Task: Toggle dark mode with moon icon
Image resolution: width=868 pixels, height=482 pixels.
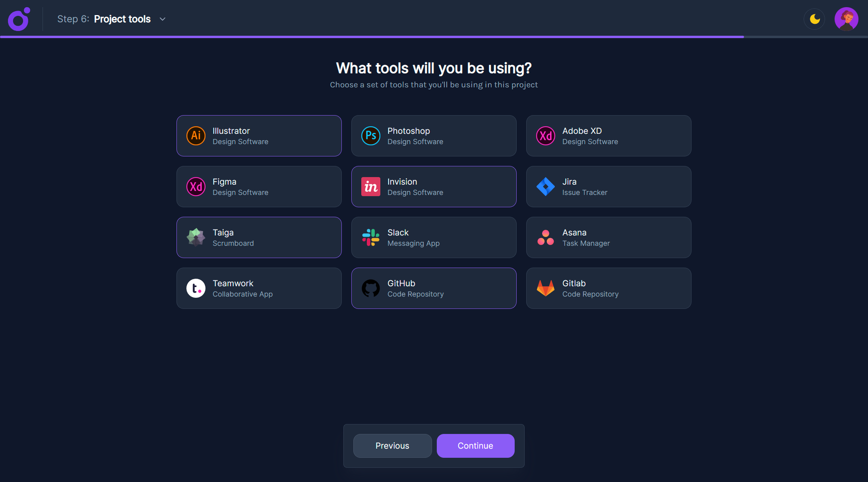Action: pyautogui.click(x=815, y=19)
